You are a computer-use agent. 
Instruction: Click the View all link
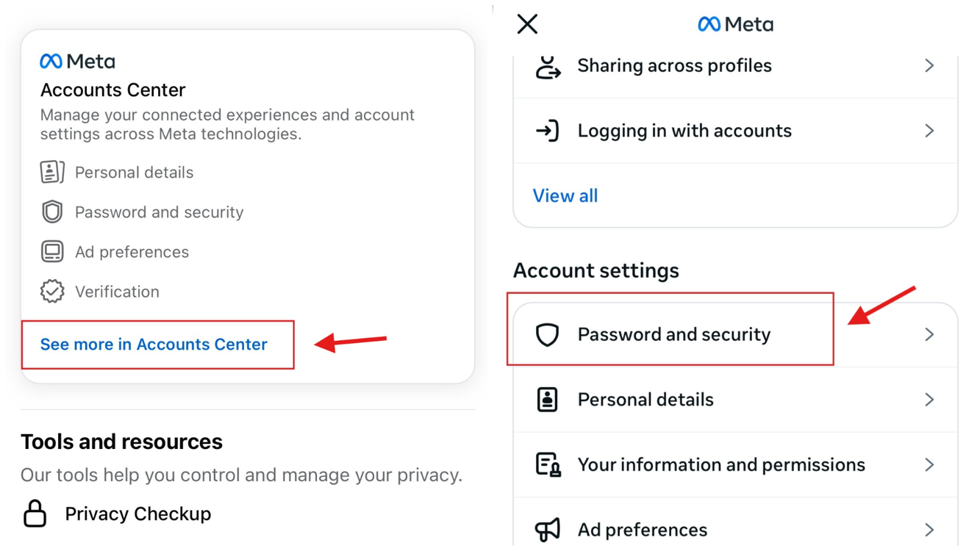(565, 195)
